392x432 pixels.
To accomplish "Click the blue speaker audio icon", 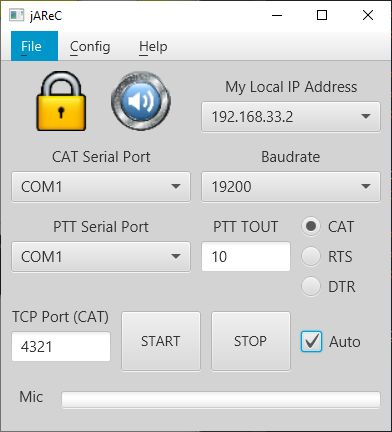I will point(141,100).
